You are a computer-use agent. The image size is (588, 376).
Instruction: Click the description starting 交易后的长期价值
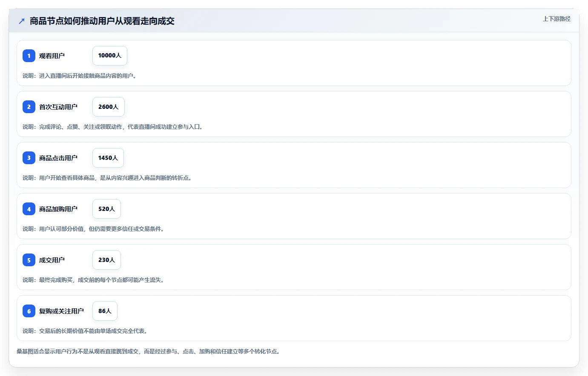[85, 331]
